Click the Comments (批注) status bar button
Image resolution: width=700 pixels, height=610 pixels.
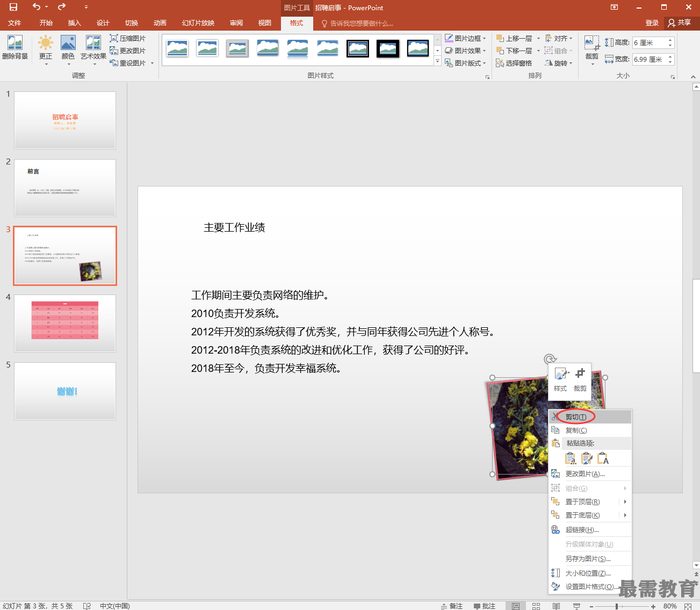(x=485, y=606)
